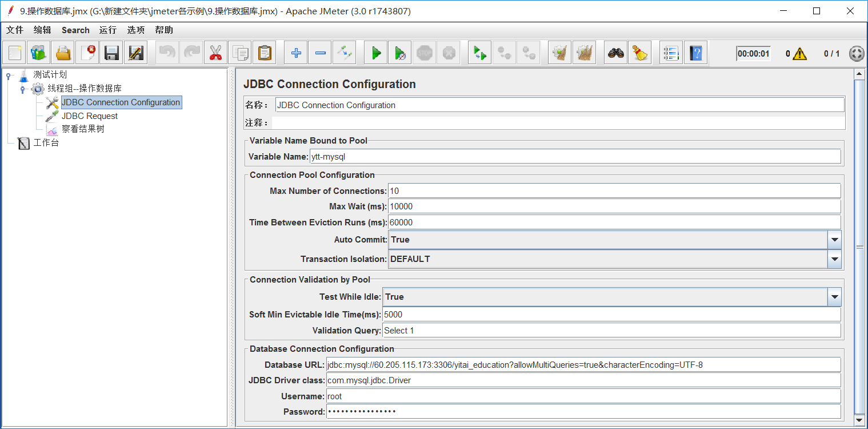The image size is (868, 429).
Task: Click the 注释 comments field
Action: [558, 122]
